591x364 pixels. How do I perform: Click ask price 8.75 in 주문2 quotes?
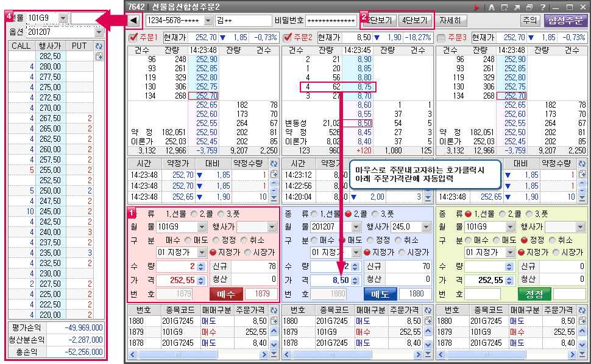(x=364, y=86)
